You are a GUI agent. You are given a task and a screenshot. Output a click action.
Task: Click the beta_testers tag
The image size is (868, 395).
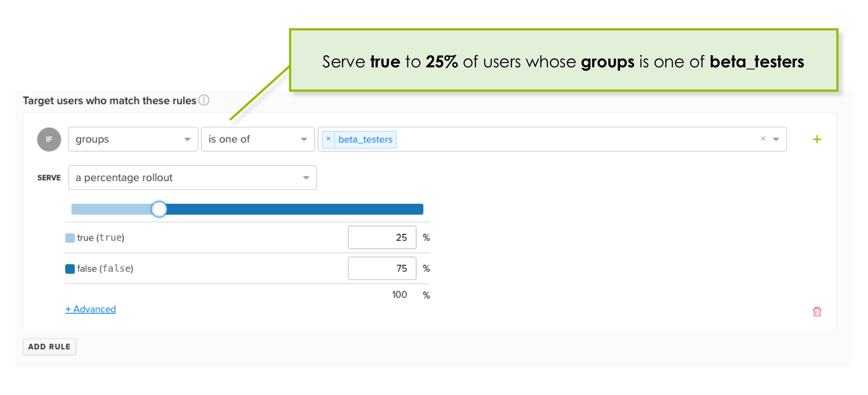pyautogui.click(x=366, y=139)
